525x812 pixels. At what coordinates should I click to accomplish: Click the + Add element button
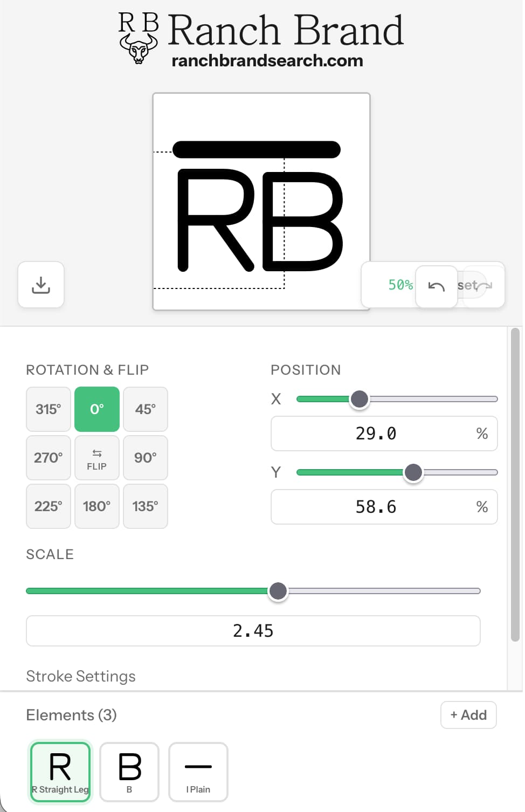coord(468,715)
